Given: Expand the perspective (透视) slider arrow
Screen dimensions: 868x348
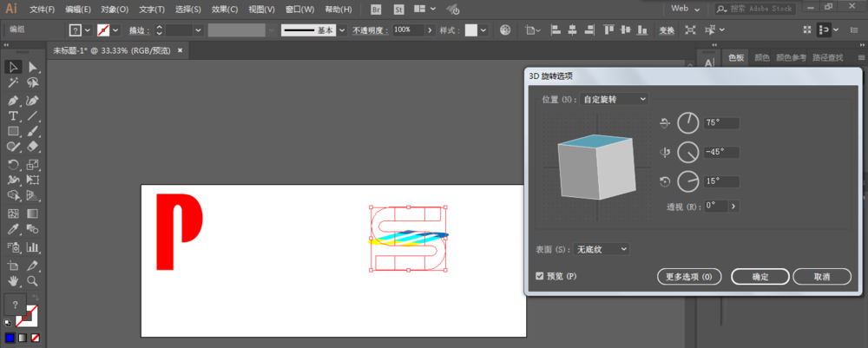Looking at the screenshot, I should [733, 206].
